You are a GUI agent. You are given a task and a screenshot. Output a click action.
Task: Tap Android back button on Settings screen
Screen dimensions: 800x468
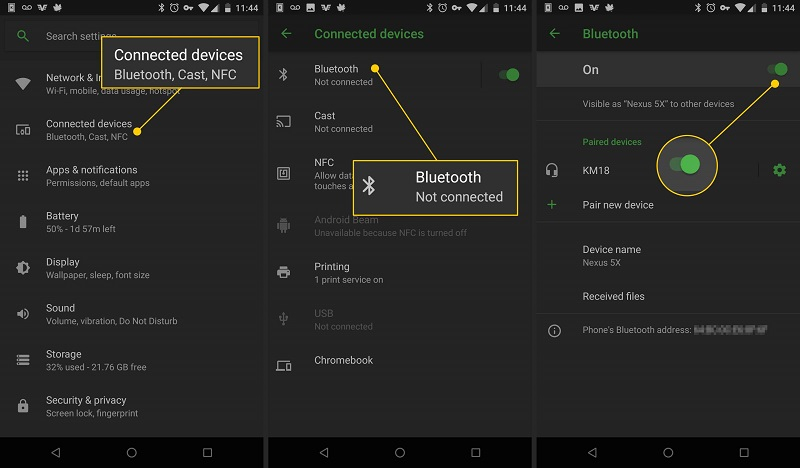(56, 453)
